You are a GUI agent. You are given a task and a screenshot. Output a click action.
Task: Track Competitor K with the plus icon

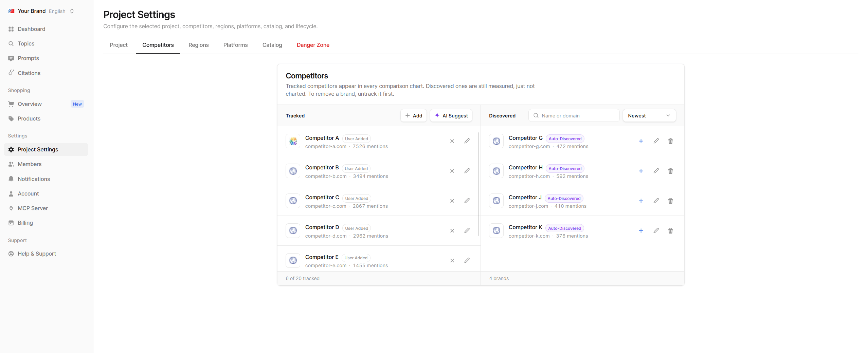641,231
